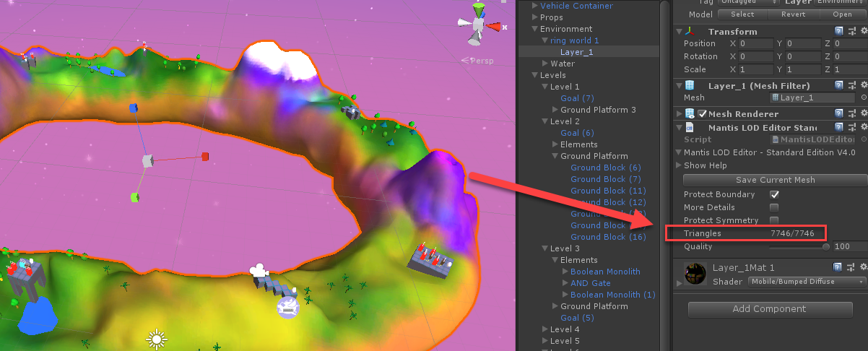Screen dimensions: 868x351
Task: Click the Mantis LOD script C# icon
Action: tap(691, 127)
